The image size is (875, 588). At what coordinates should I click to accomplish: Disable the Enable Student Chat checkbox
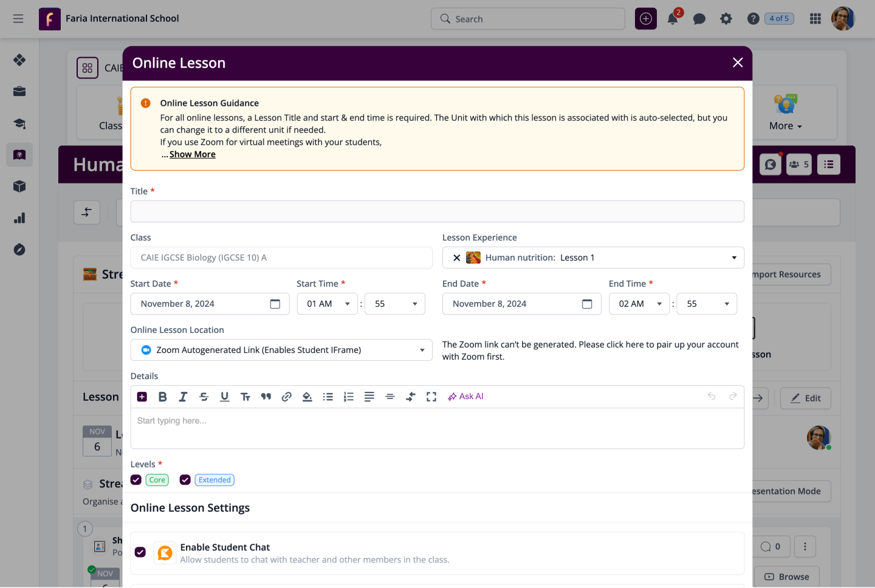[140, 552]
